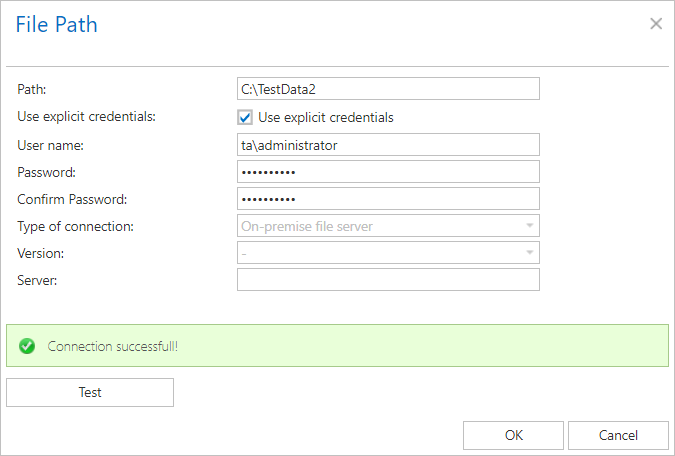Focus the Confirm Password field

pyautogui.click(x=388, y=199)
